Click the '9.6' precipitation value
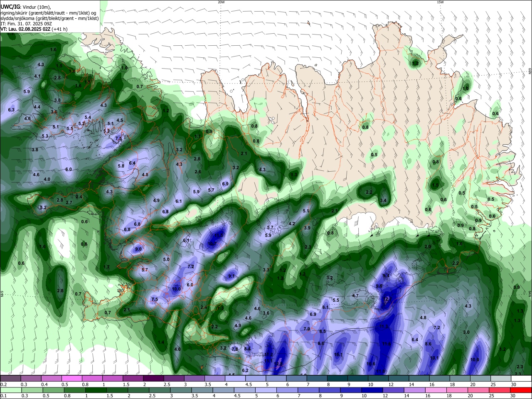This screenshot has height=399, width=532. click(379, 286)
